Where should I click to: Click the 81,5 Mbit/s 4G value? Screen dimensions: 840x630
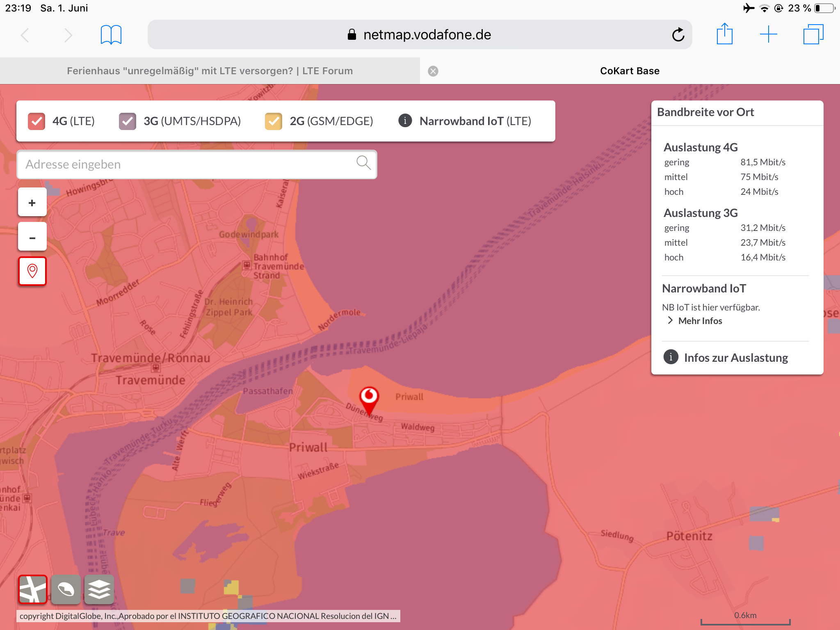763,162
